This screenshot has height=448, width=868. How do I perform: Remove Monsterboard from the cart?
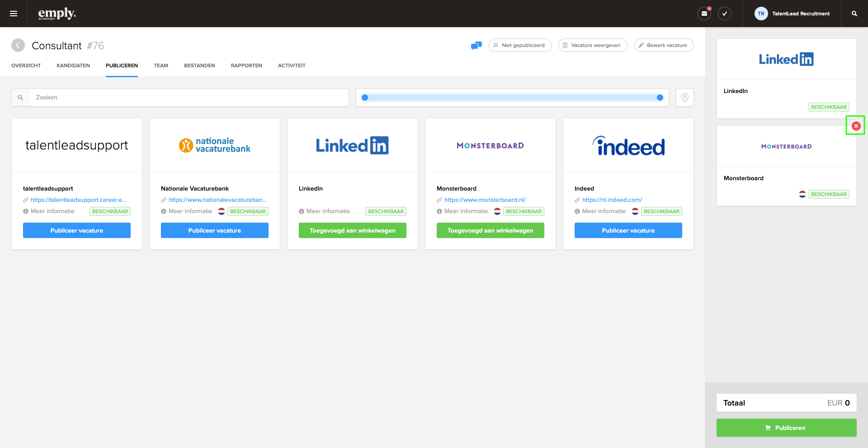click(x=856, y=126)
